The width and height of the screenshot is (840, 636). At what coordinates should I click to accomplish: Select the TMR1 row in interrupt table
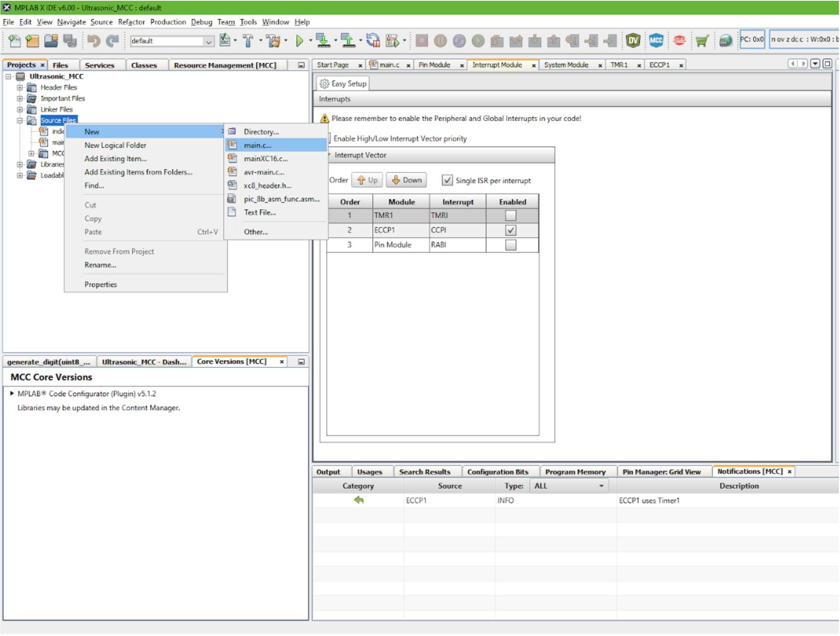tap(433, 215)
